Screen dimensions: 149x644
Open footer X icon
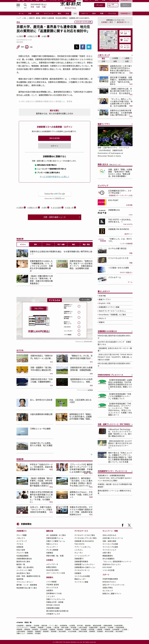[x=129, y=525]
